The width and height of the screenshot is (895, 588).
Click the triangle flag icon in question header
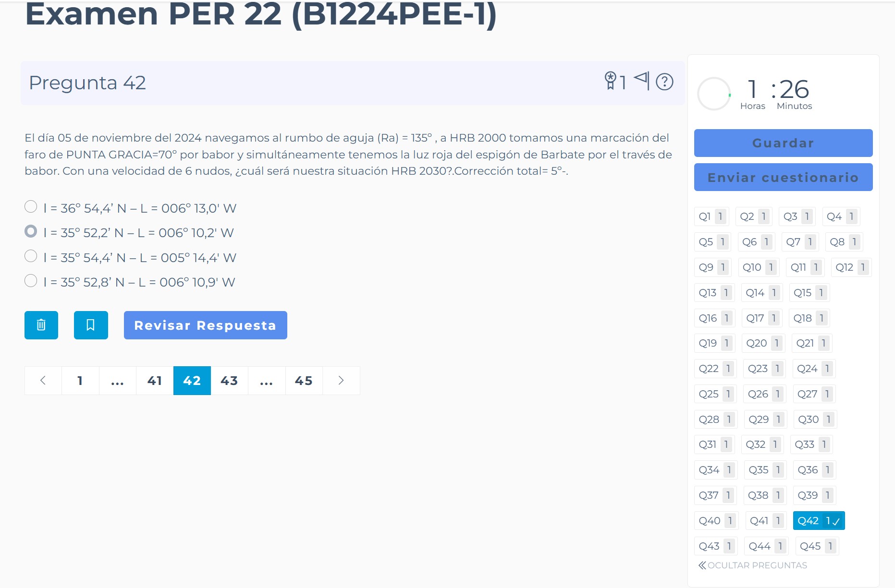point(642,80)
